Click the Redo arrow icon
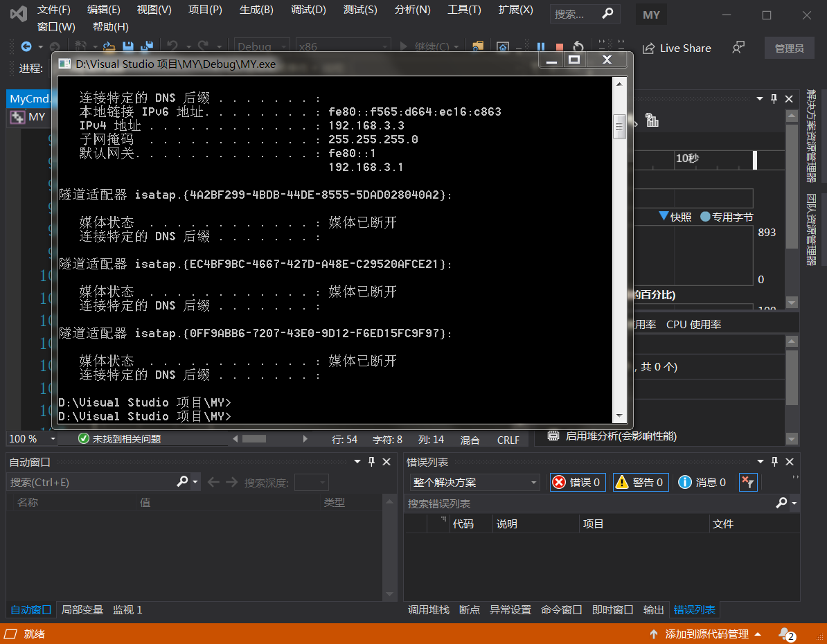This screenshot has width=827, height=644. coord(203,46)
